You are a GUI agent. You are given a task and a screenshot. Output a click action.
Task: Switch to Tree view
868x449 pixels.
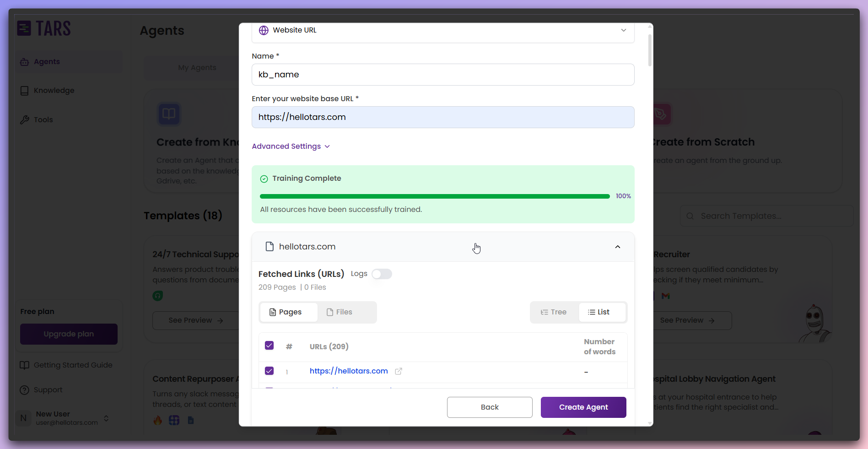(x=554, y=312)
